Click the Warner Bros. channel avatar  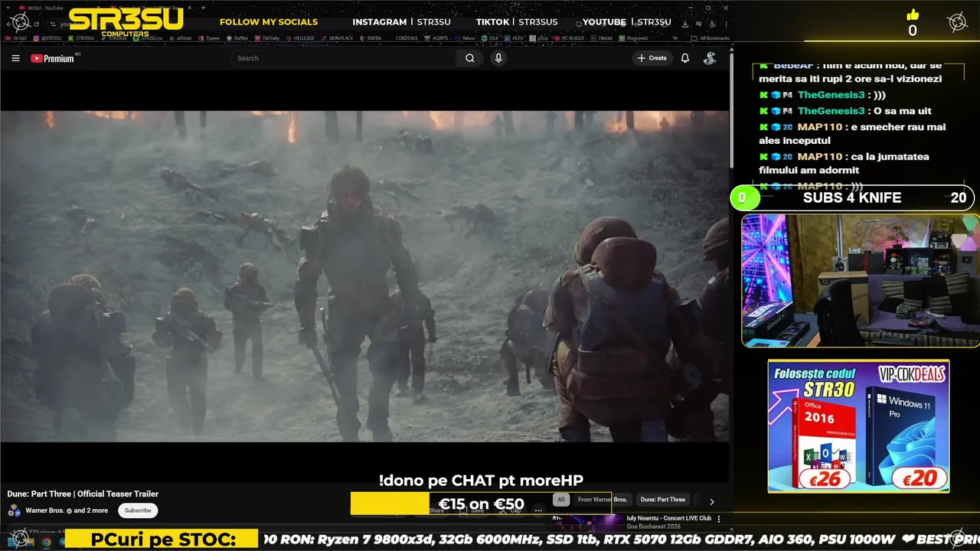[x=14, y=510]
